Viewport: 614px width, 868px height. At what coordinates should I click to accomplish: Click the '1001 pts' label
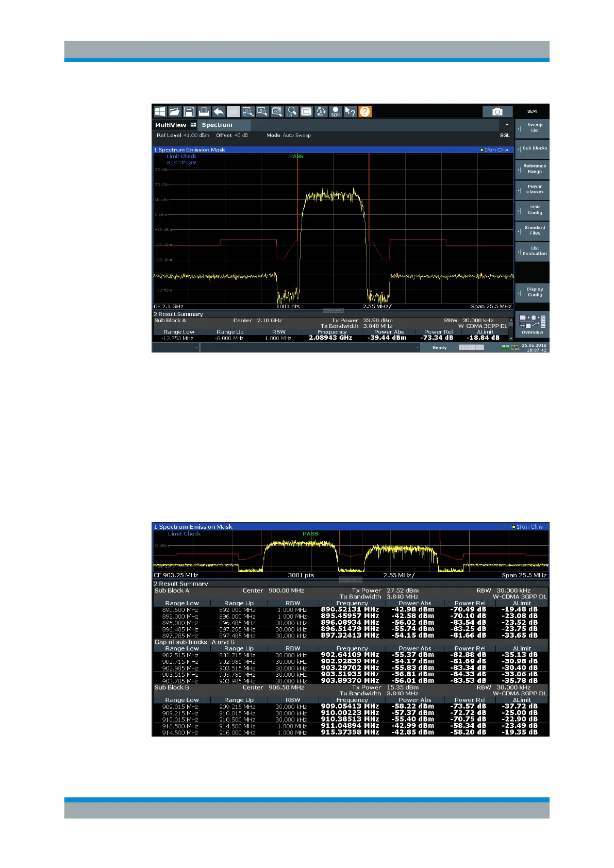[x=288, y=307]
